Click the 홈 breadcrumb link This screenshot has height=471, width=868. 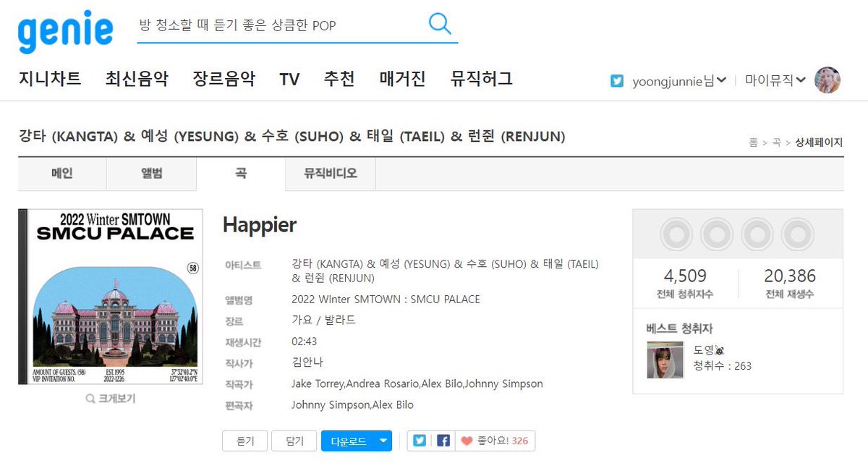click(754, 143)
